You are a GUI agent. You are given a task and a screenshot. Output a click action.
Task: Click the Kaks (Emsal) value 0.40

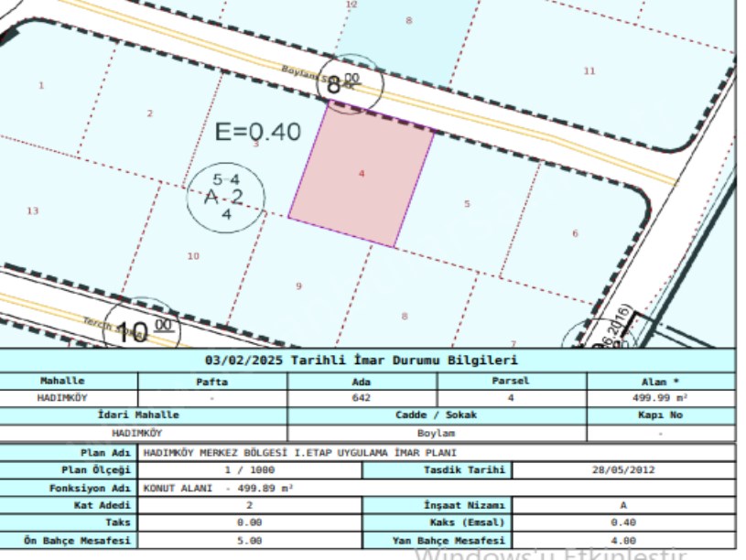(x=623, y=522)
